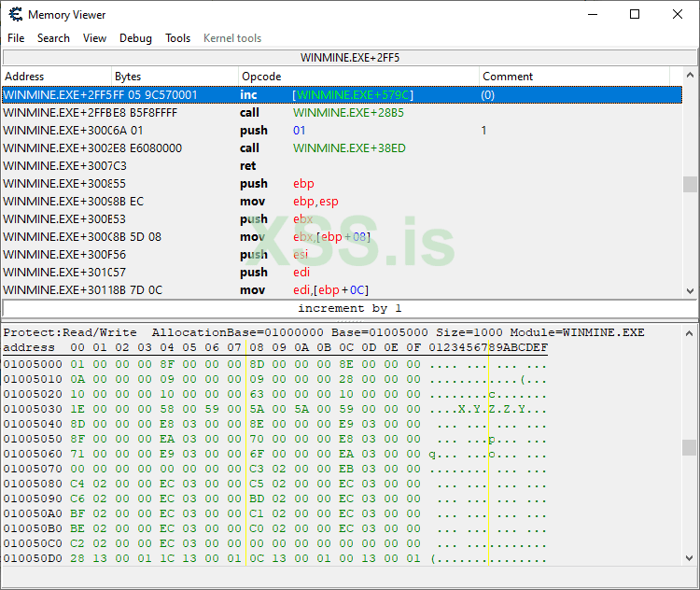Screen dimensions: 700x590
Task: Click the Cheat Engine icon in title bar
Action: pos(16,14)
